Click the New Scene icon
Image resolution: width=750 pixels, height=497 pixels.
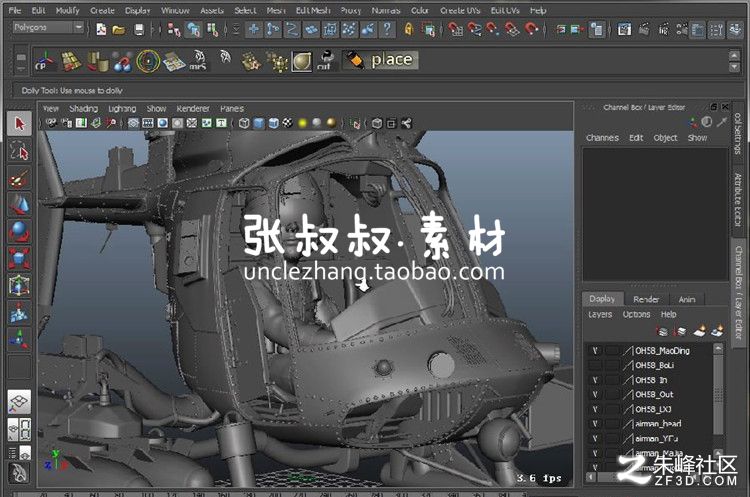pos(101,30)
